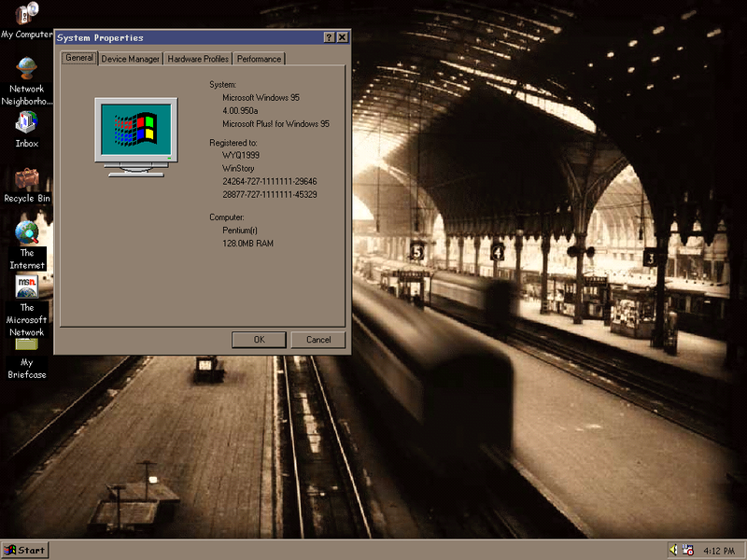
Task: Click the volume speaker icon in the tray
Action: click(x=671, y=550)
